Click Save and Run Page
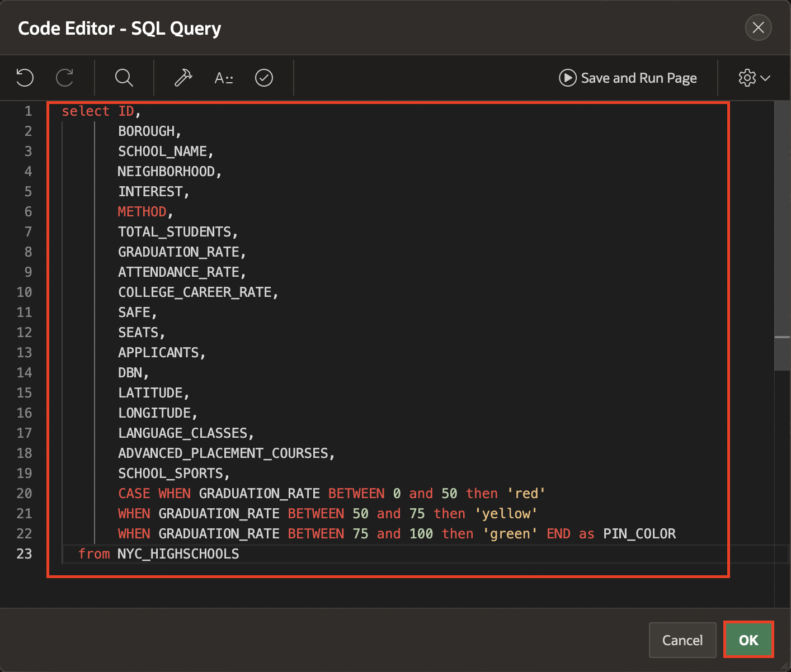The width and height of the screenshot is (791, 672). 628,78
